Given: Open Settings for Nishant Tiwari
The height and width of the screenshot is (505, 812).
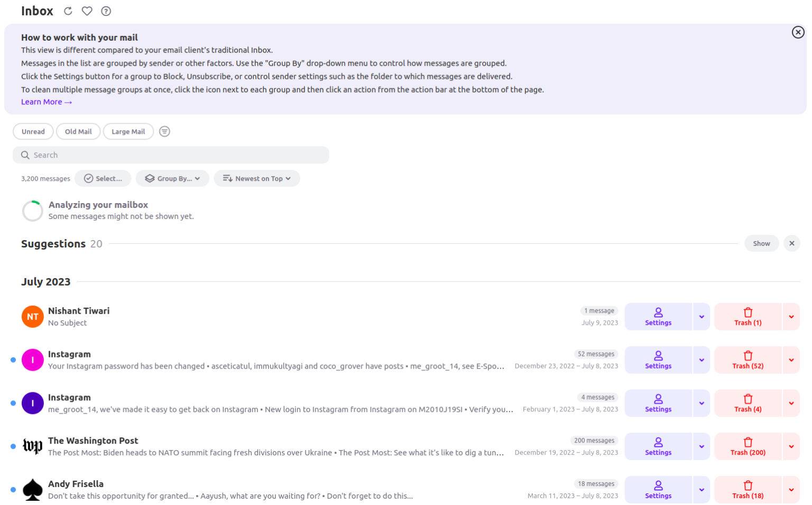Looking at the screenshot, I should tap(658, 317).
